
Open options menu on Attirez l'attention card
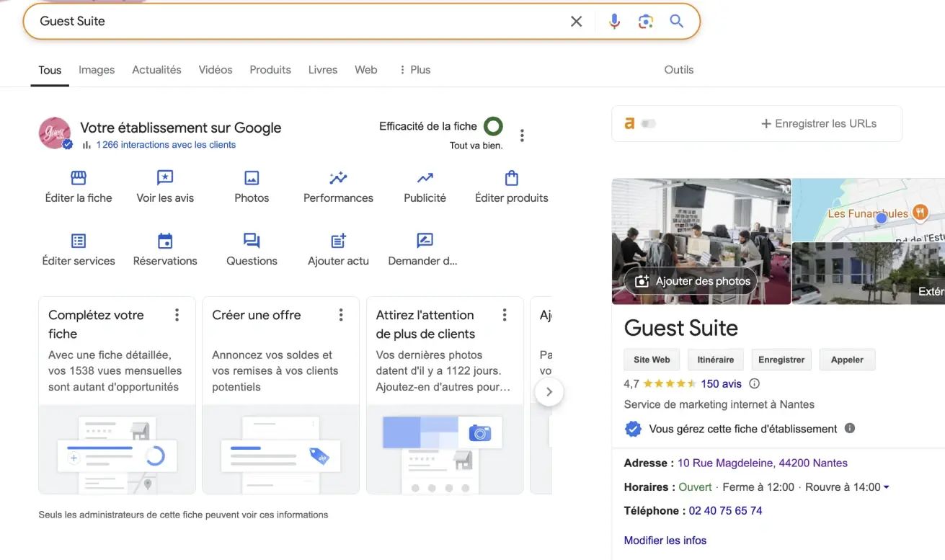(x=505, y=315)
